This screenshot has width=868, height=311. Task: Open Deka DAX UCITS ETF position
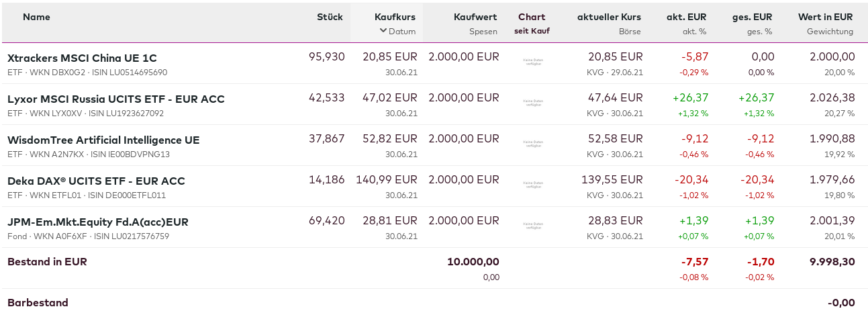click(x=96, y=181)
